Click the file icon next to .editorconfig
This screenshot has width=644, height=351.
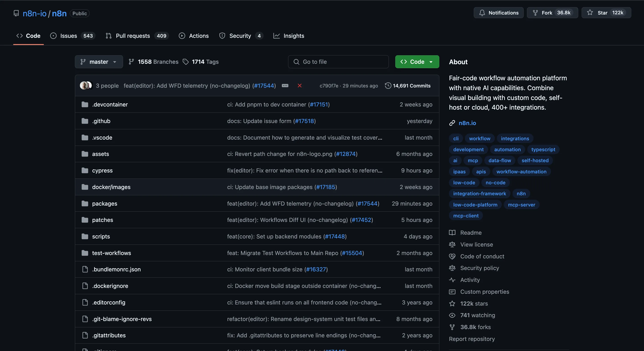[x=85, y=302]
